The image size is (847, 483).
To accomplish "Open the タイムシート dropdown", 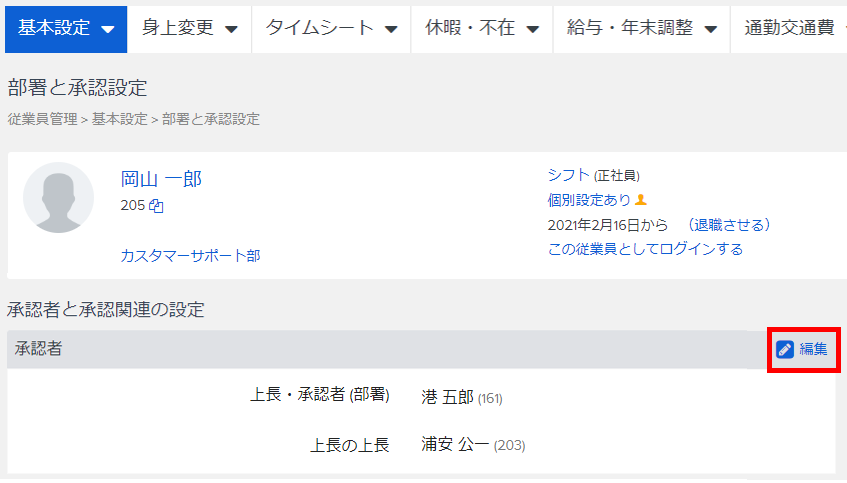I will [x=331, y=28].
